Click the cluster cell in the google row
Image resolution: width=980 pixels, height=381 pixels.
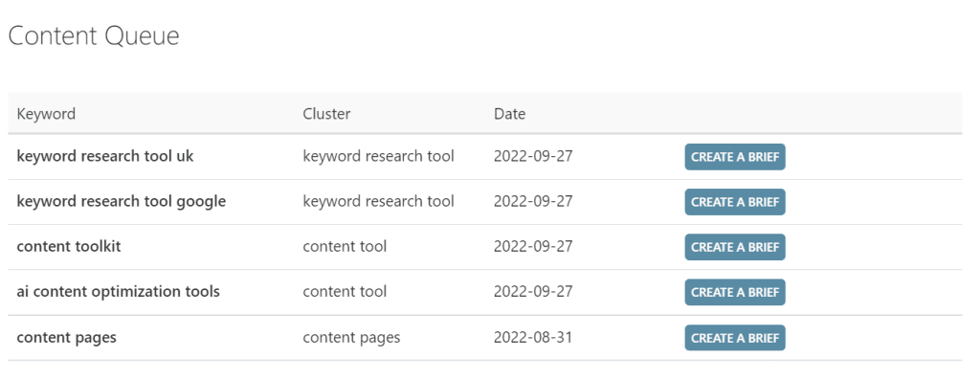[x=379, y=201]
